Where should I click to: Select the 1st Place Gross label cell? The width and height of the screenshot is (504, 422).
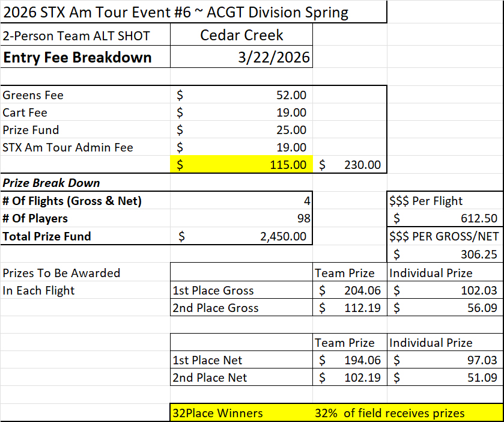pos(213,290)
